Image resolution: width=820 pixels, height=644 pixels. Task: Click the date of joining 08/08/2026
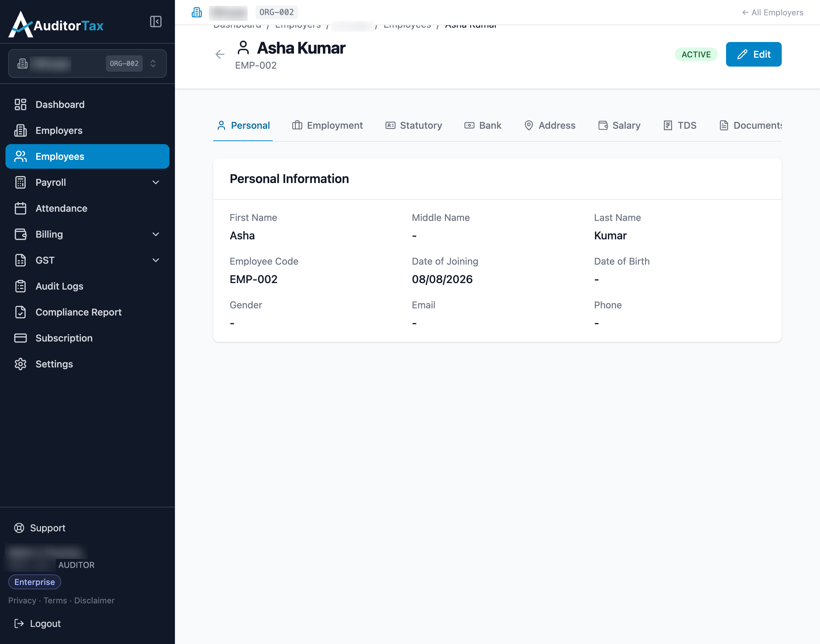pyautogui.click(x=442, y=279)
